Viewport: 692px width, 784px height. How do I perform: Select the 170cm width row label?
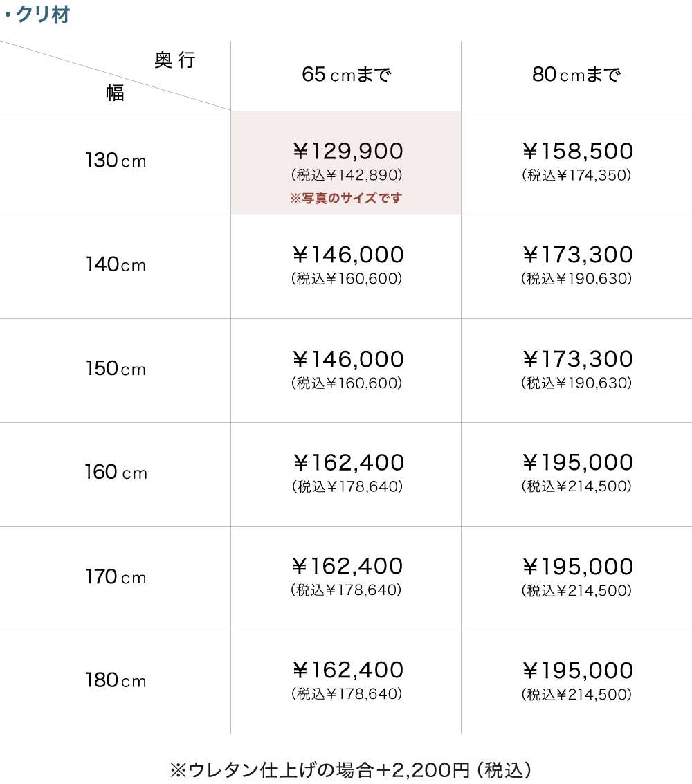point(116,576)
